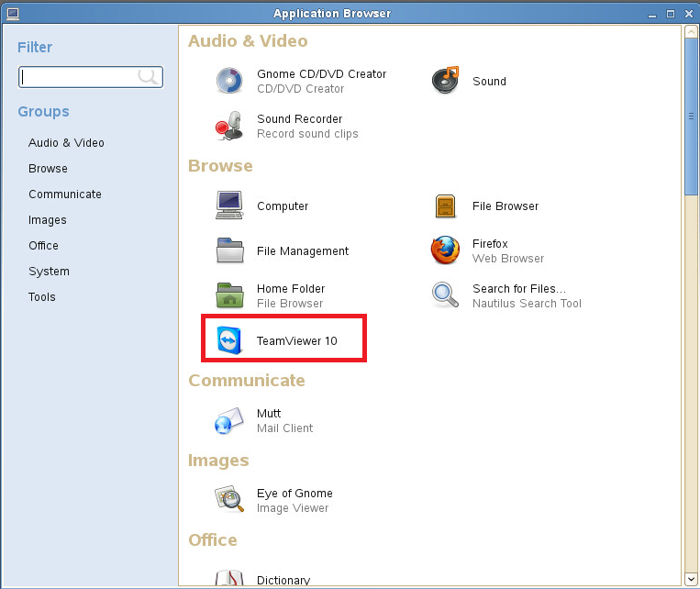Open the File Management folder icon
The image size is (700, 589).
[x=230, y=250]
